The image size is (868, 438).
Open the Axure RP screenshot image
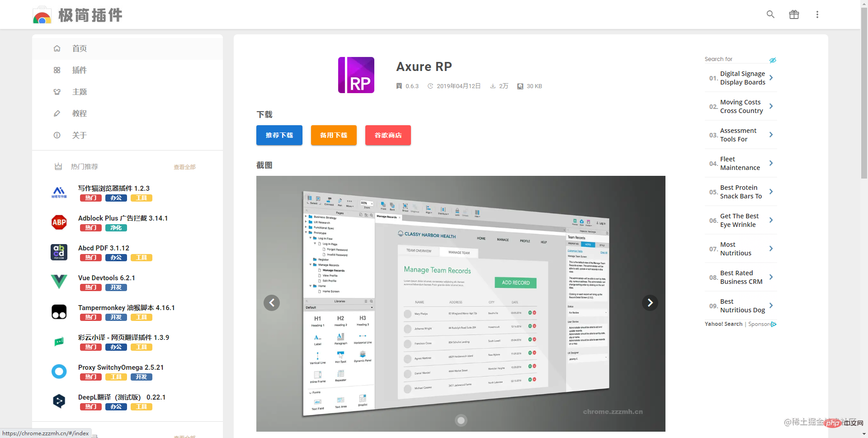pos(461,304)
